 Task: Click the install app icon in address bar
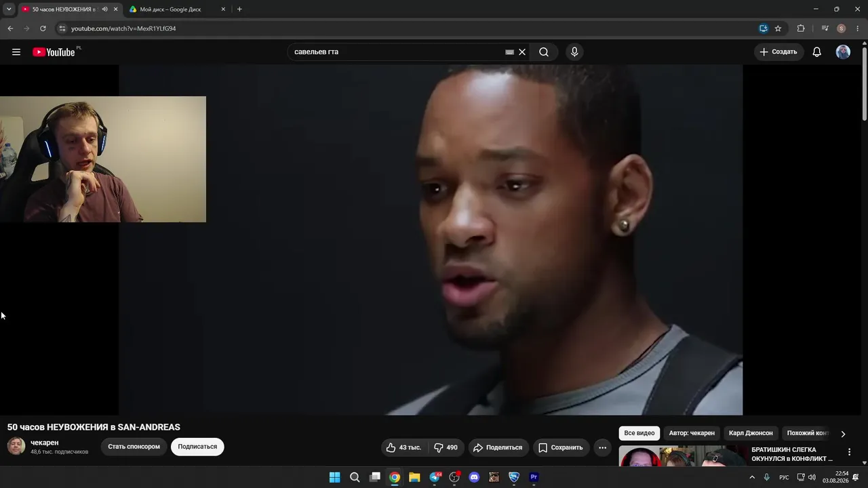pyautogui.click(x=764, y=28)
